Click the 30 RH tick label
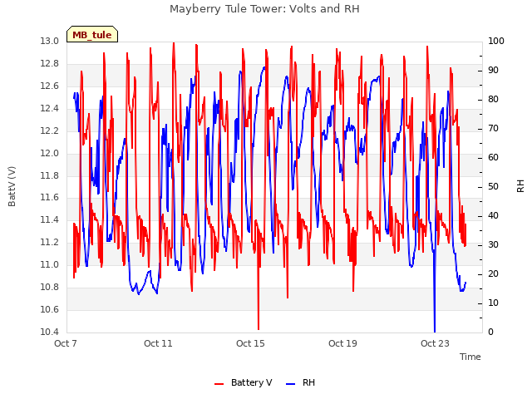This screenshot has width=532, height=399. [493, 245]
